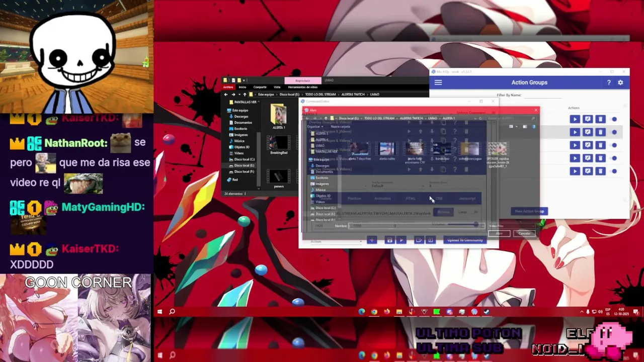Click the test play icon in Command Editor
The image size is (644, 362).
[401, 240]
